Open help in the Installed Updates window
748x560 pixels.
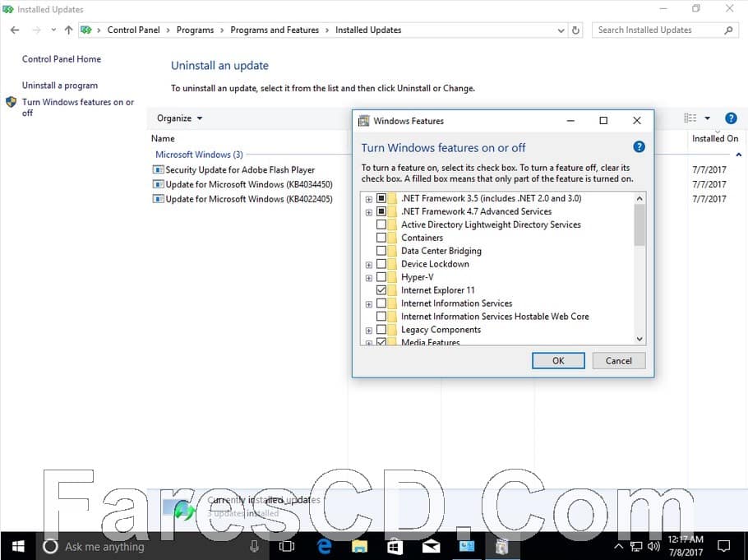point(731,118)
